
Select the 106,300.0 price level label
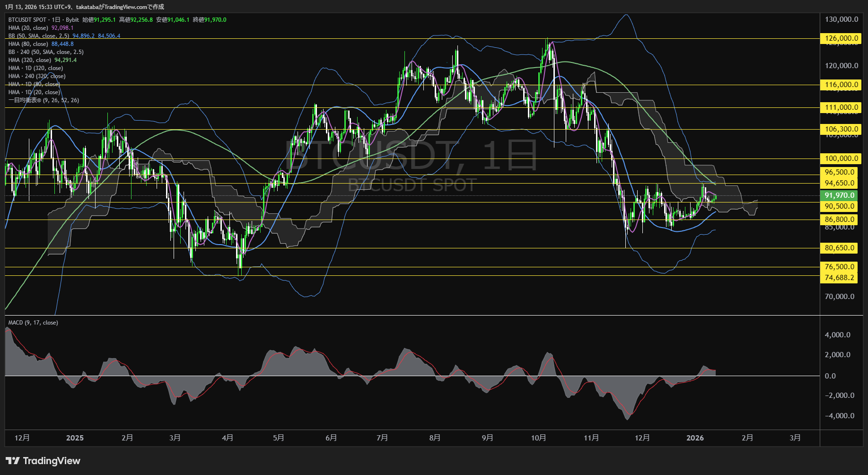click(x=841, y=129)
